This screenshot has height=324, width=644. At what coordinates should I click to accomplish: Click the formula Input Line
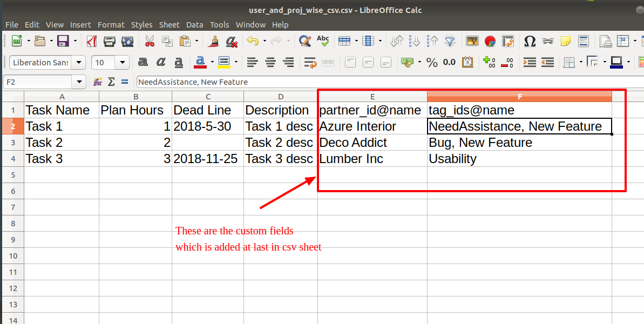click(x=390, y=82)
